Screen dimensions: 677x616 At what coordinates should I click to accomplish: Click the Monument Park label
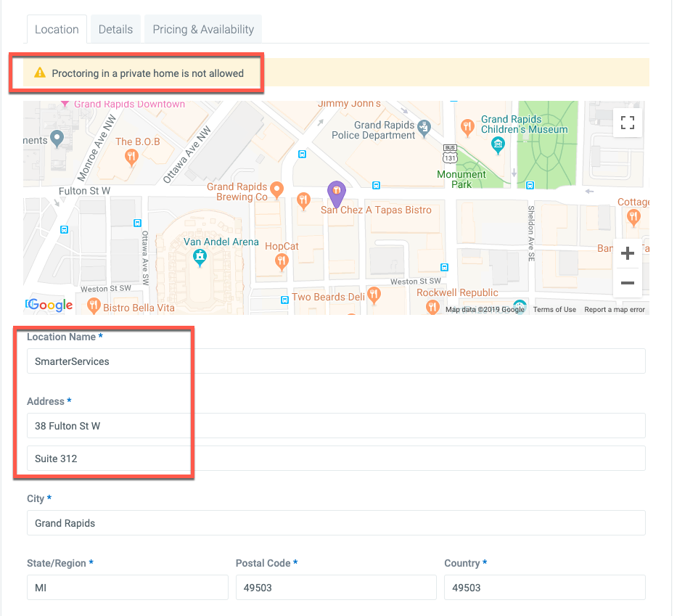click(x=461, y=179)
